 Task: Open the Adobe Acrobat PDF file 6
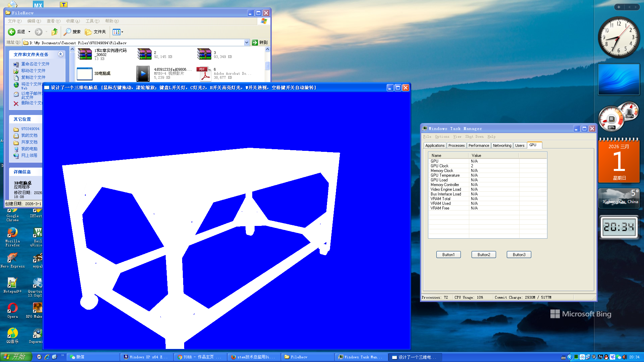(x=205, y=74)
